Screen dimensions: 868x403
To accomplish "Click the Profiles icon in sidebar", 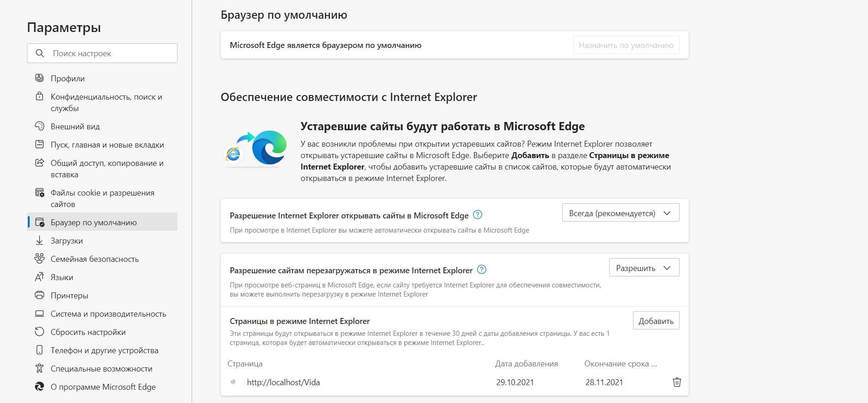I will [x=40, y=78].
